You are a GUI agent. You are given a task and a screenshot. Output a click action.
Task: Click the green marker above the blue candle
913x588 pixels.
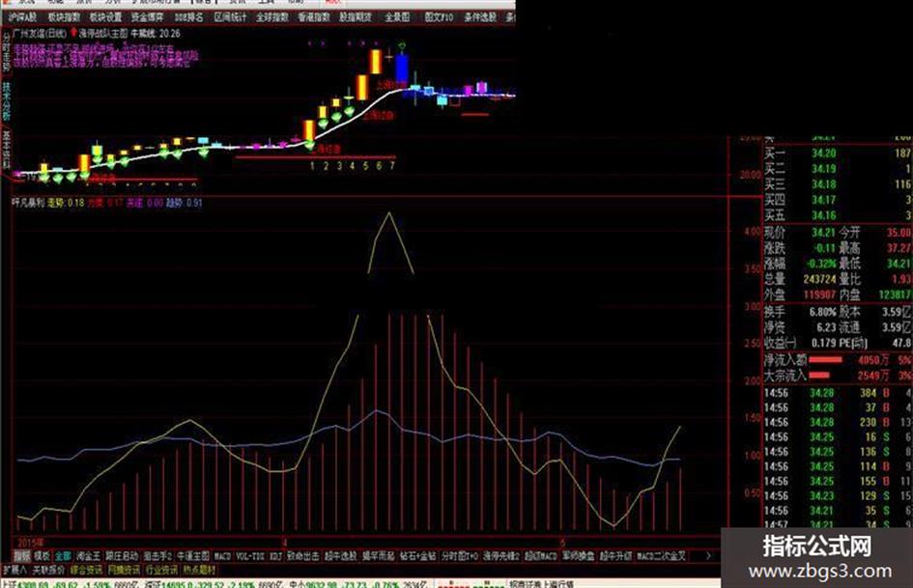click(402, 44)
